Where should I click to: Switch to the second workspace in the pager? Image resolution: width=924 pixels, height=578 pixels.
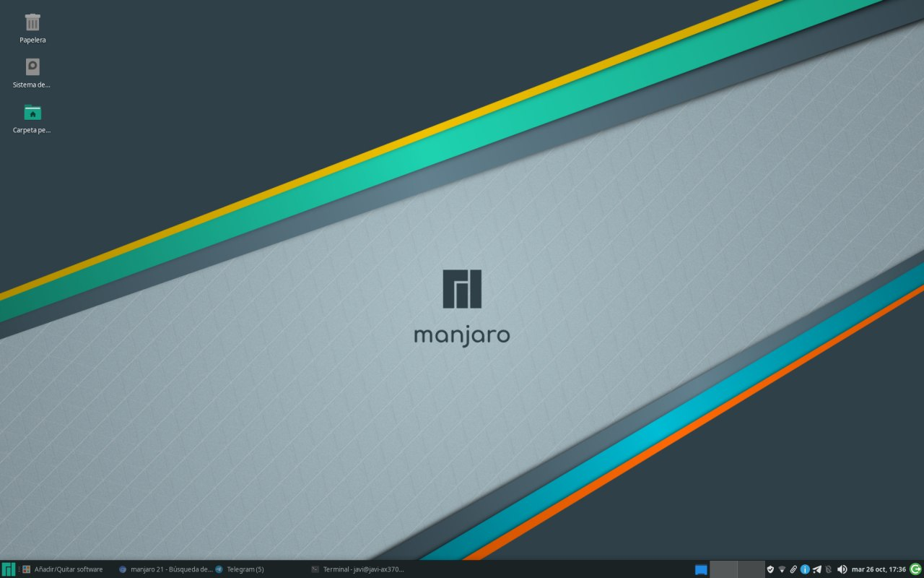(751, 569)
